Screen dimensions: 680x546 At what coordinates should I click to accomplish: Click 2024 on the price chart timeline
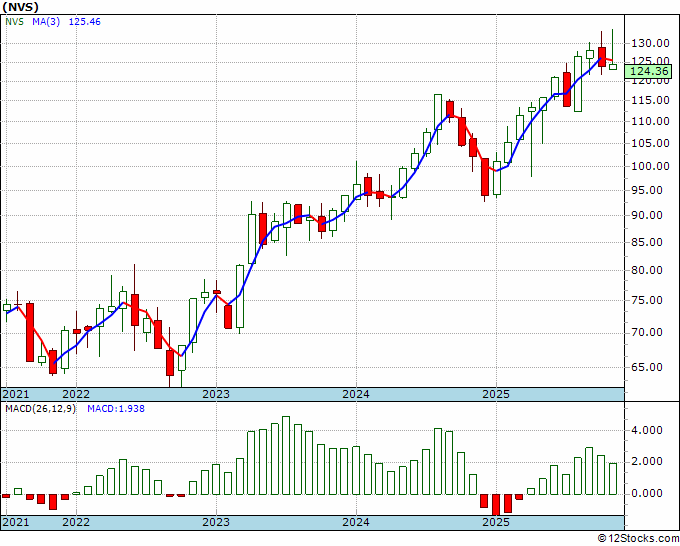356,394
